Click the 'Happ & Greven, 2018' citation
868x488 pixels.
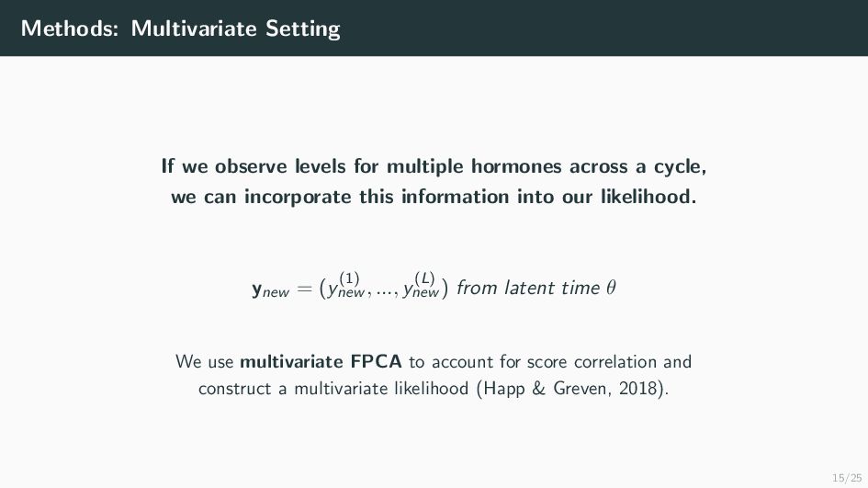click(569, 389)
